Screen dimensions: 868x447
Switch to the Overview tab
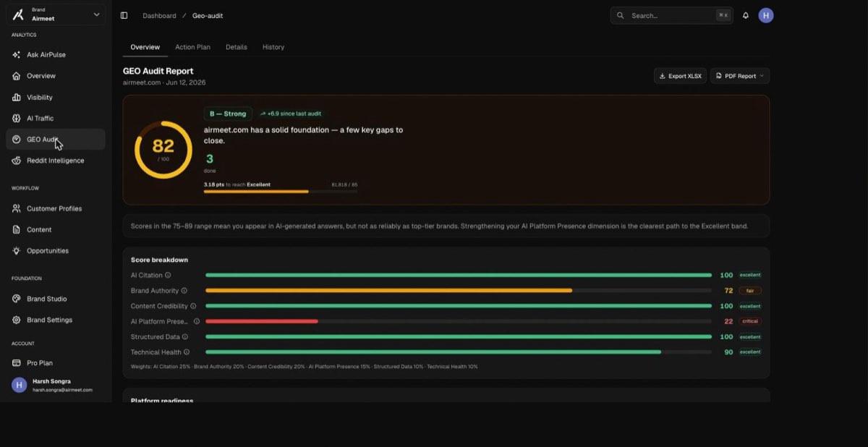[x=145, y=47]
